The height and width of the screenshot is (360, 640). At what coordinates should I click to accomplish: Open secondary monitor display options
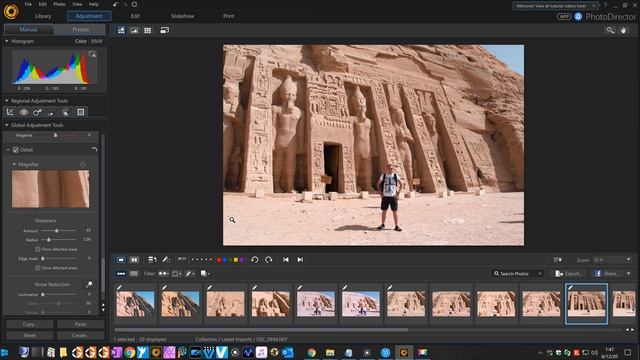coord(164,30)
